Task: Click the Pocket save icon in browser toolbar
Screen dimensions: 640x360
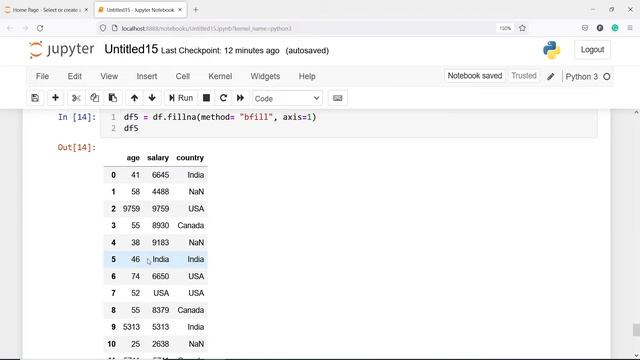Action: coord(585,28)
